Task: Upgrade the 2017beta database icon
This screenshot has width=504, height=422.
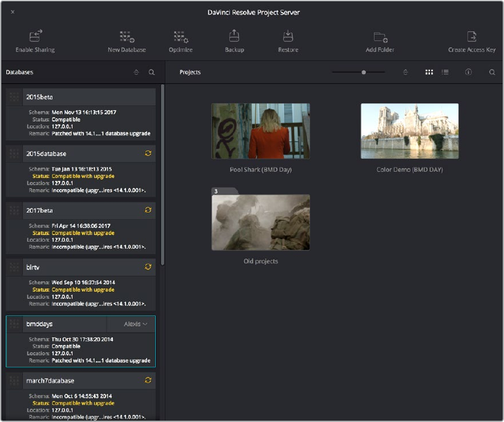Action: click(x=148, y=210)
